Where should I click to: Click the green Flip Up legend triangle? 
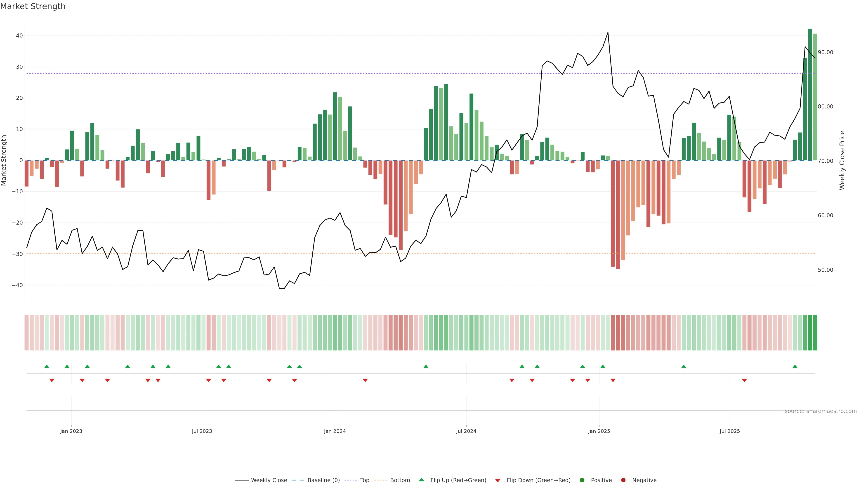coord(421,480)
